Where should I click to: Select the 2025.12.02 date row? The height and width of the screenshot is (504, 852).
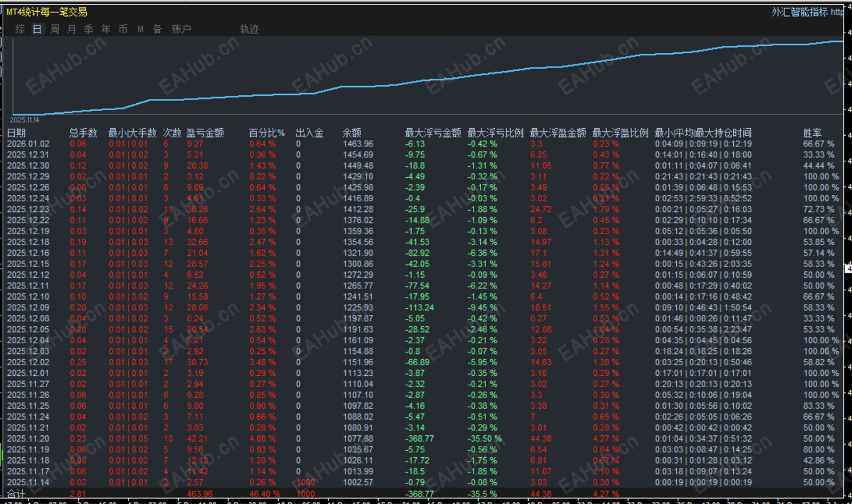click(x=28, y=362)
